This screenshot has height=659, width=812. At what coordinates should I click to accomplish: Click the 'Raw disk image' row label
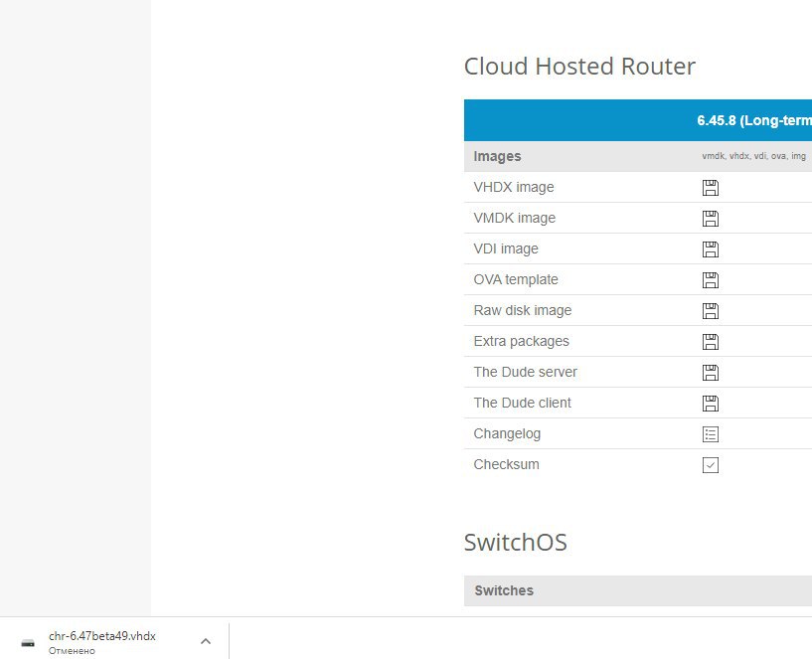coord(523,310)
